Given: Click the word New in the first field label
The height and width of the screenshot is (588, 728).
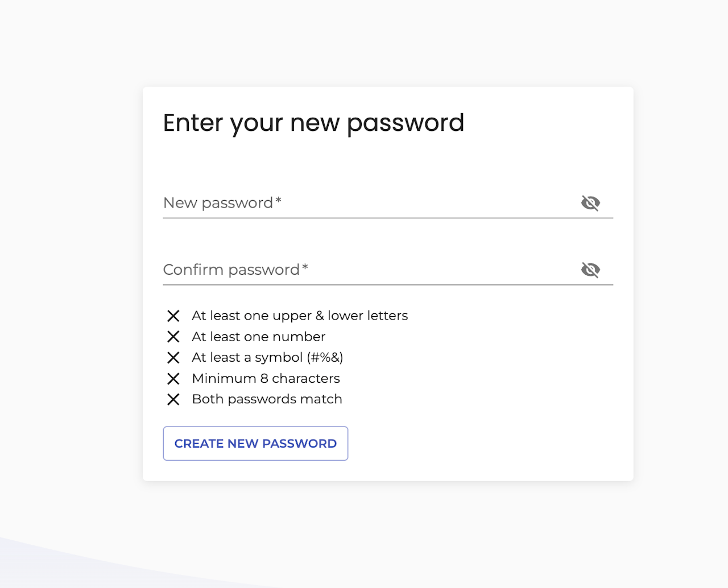Looking at the screenshot, I should pos(180,203).
